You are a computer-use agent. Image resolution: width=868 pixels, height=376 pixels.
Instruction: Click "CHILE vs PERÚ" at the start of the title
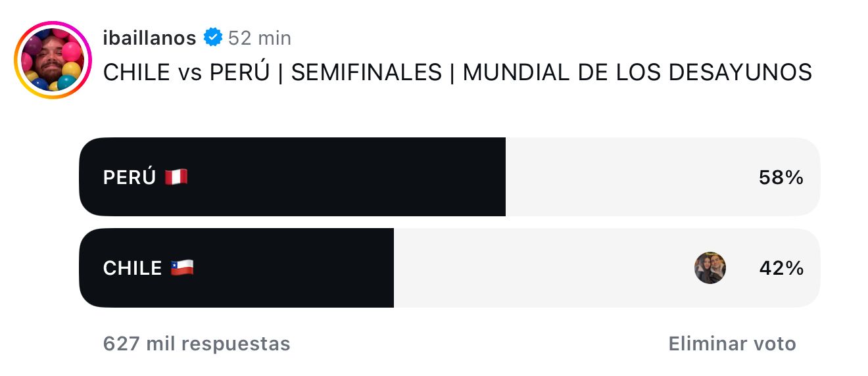tap(187, 72)
